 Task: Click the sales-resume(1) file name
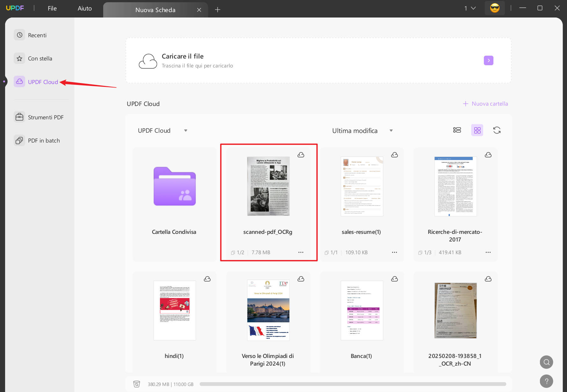(361, 232)
